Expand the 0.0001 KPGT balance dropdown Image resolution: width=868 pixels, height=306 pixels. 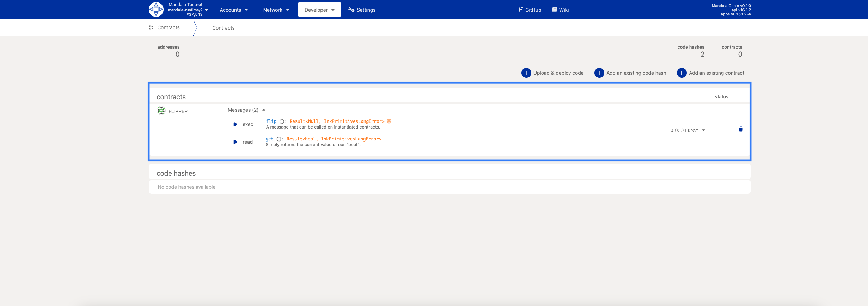[x=703, y=130]
